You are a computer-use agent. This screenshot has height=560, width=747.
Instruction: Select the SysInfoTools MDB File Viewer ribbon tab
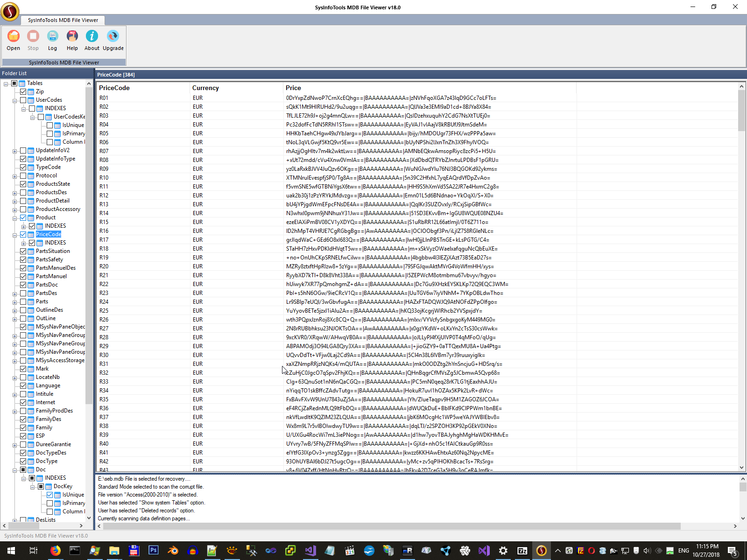pyautogui.click(x=63, y=20)
